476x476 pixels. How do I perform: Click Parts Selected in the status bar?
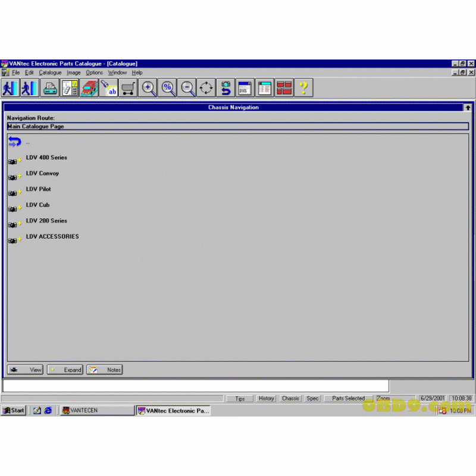click(x=349, y=398)
